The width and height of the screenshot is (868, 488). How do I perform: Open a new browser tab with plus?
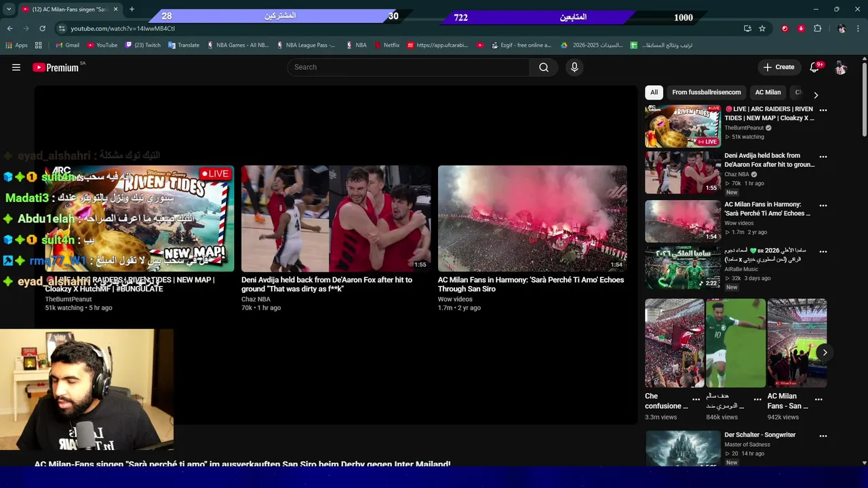(x=132, y=9)
